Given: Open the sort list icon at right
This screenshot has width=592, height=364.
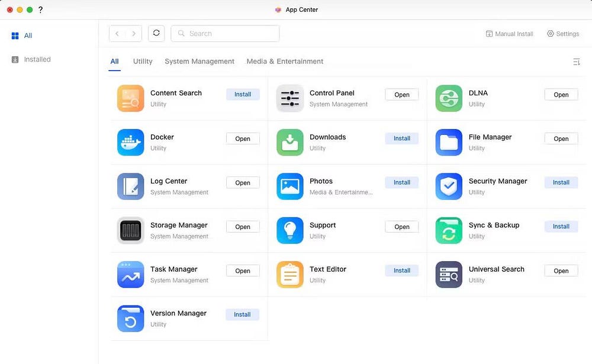Looking at the screenshot, I should pos(577,62).
